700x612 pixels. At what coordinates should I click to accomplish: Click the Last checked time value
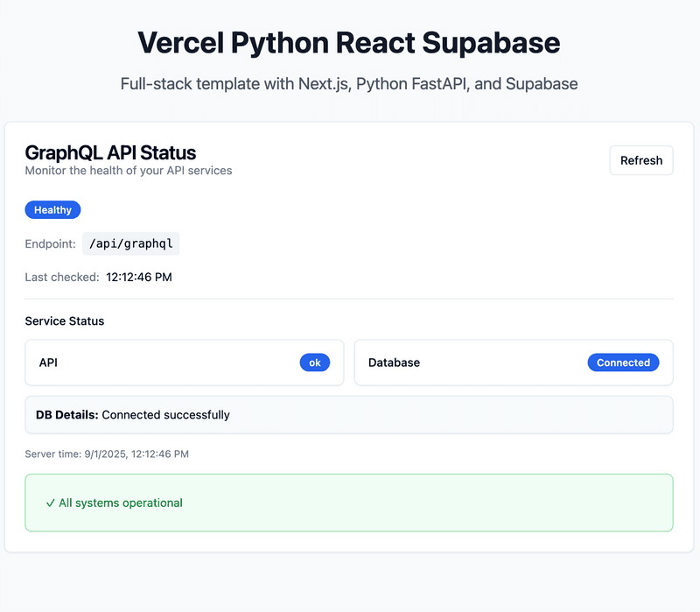(x=139, y=278)
